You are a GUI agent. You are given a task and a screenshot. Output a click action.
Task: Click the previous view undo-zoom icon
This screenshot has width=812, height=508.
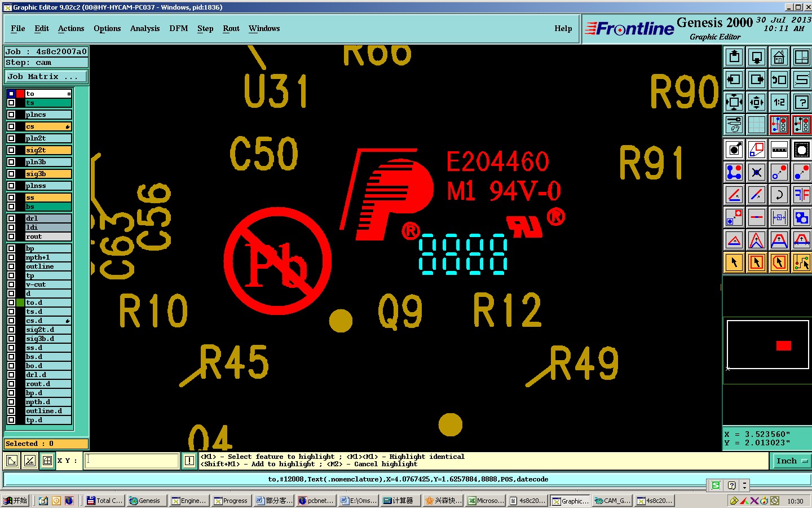(x=779, y=80)
